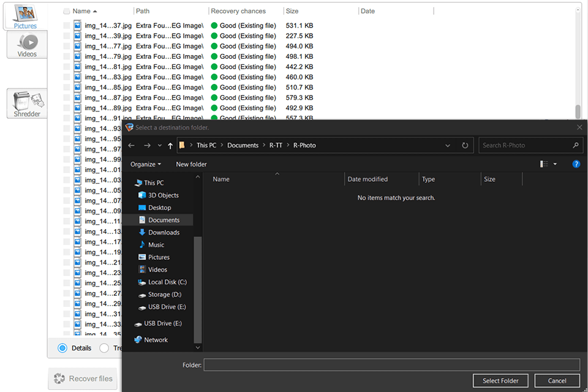
Task: Click file icon of img_14...89.jpg
Action: tap(77, 108)
